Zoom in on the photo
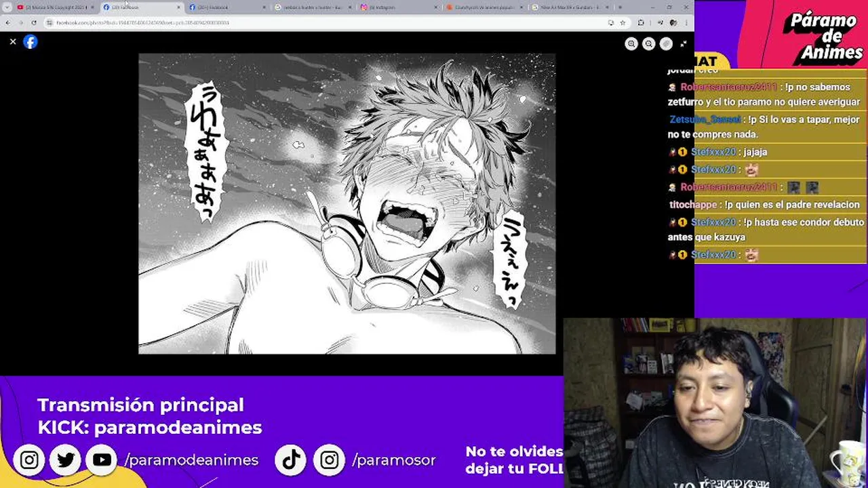 pyautogui.click(x=631, y=43)
